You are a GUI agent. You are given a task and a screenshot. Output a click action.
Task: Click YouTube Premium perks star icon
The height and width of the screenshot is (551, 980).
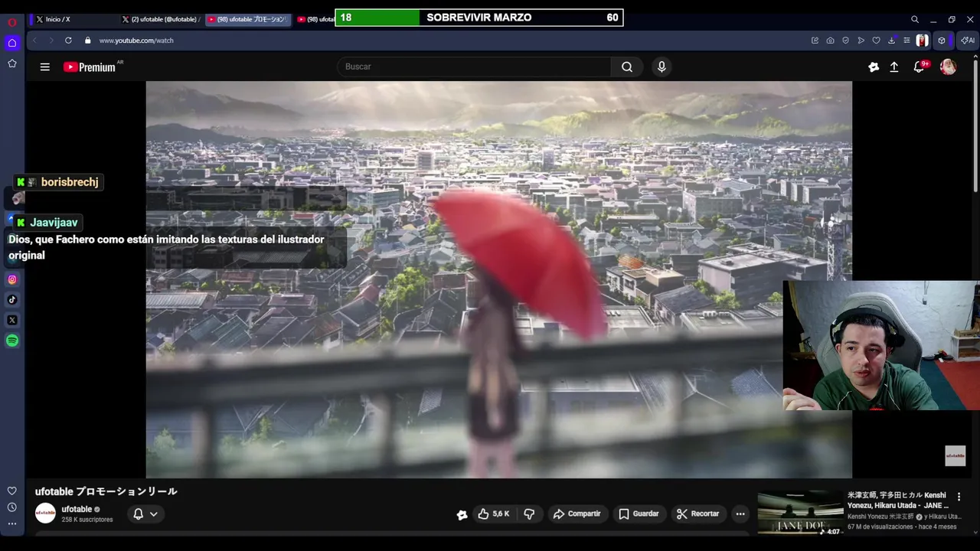click(x=874, y=67)
